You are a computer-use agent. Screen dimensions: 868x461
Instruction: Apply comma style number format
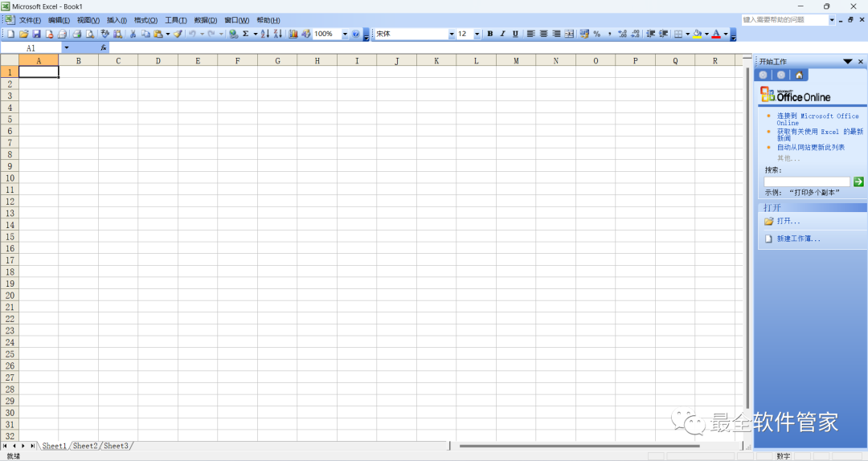click(609, 34)
